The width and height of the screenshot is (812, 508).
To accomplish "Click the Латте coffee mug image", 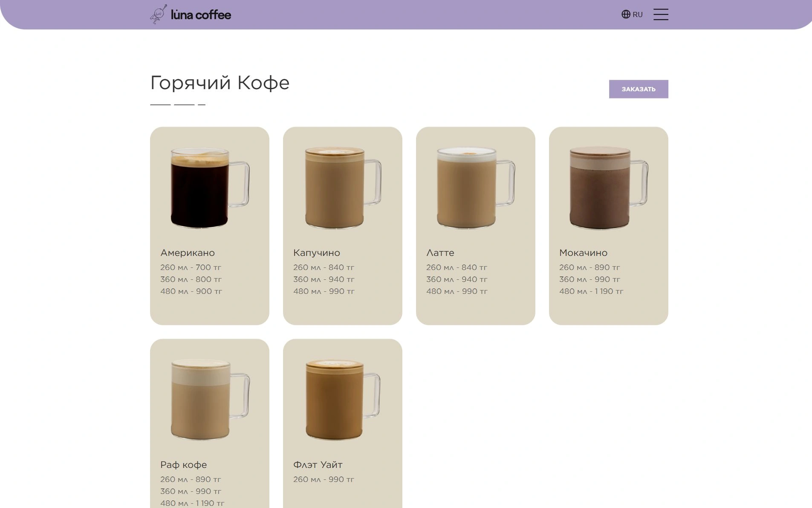I will pyautogui.click(x=476, y=188).
